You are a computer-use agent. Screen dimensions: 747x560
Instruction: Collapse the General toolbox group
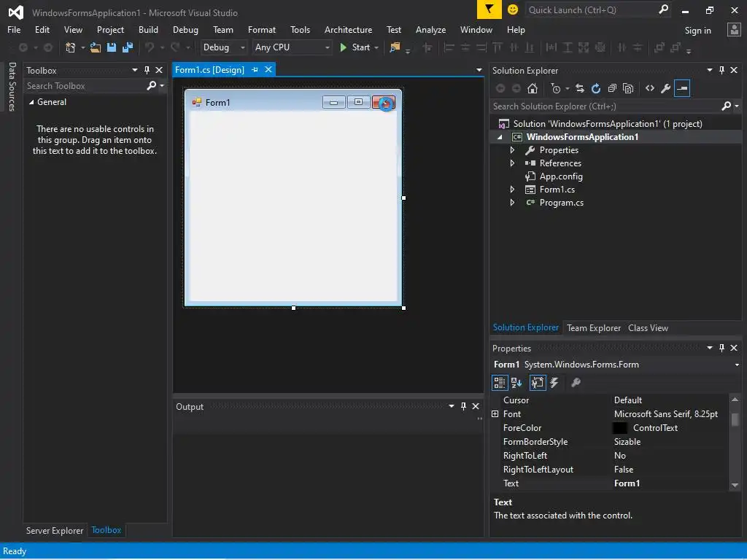[31, 102]
